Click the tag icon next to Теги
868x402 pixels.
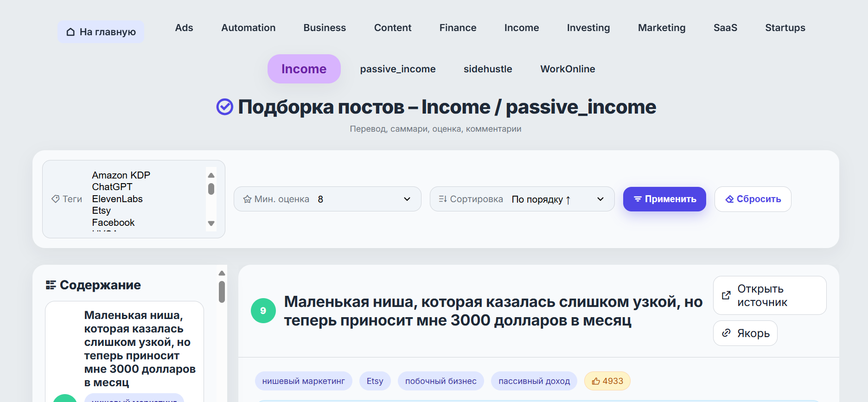pyautogui.click(x=56, y=199)
